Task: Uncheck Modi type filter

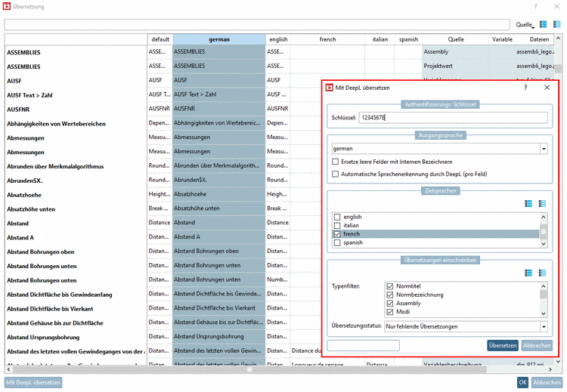Action: tap(390, 312)
